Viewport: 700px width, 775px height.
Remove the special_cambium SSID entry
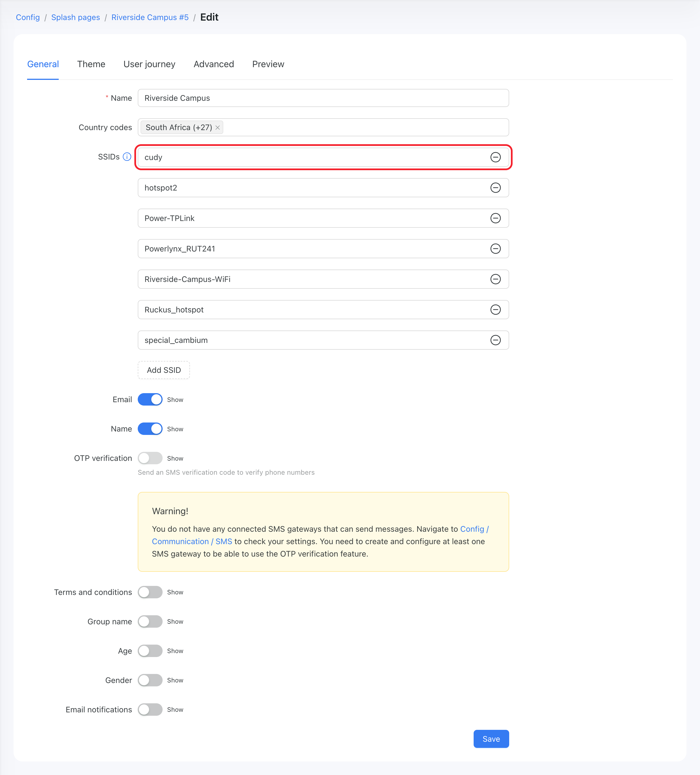(x=495, y=340)
